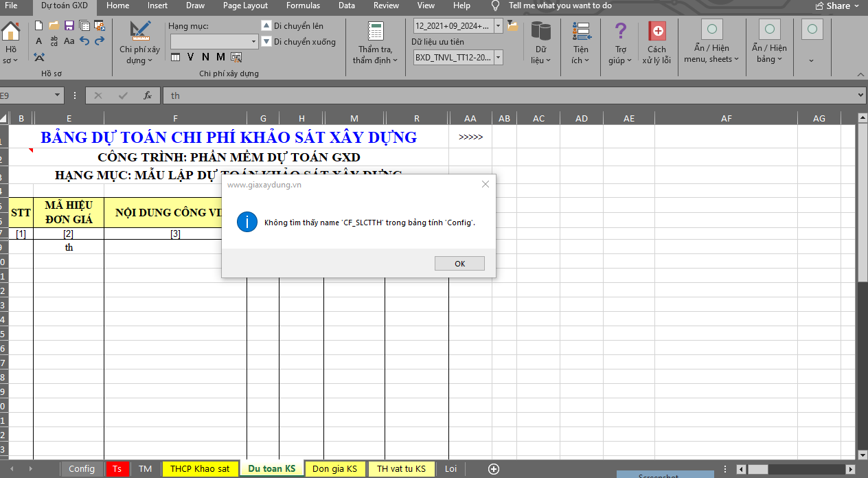Click Di chuyển xuống down arrow
Screen dimensions: 868x478
(266, 42)
